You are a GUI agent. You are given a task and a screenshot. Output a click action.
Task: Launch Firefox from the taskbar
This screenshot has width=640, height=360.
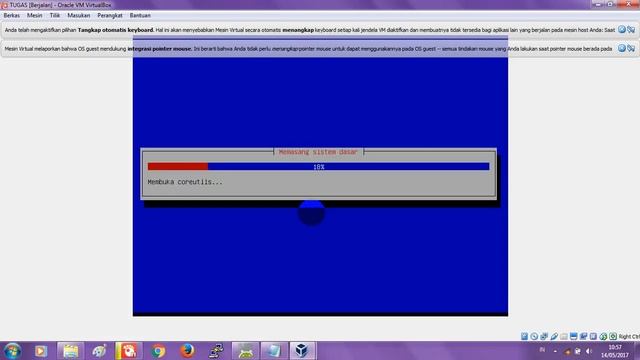(x=187, y=351)
